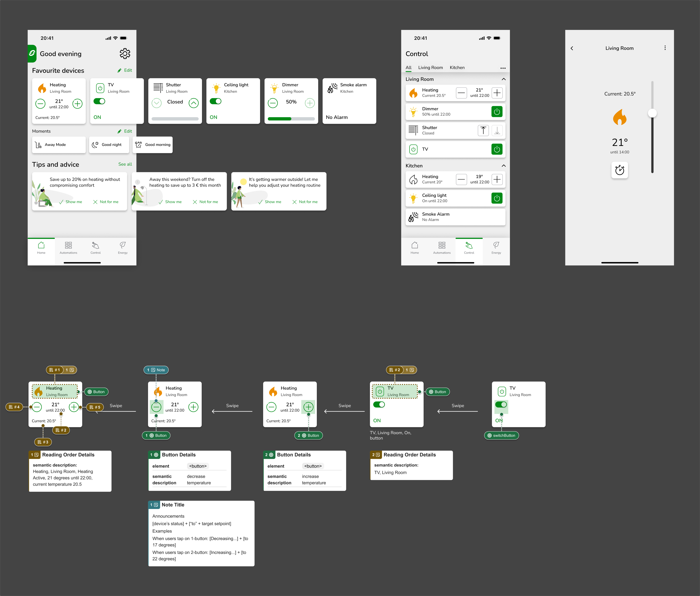The image size is (700, 596).
Task: Open settings gear on Good evening screen
Action: pyautogui.click(x=125, y=53)
